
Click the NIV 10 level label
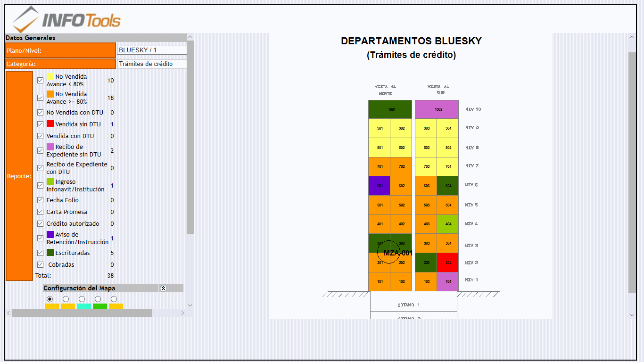tap(473, 109)
